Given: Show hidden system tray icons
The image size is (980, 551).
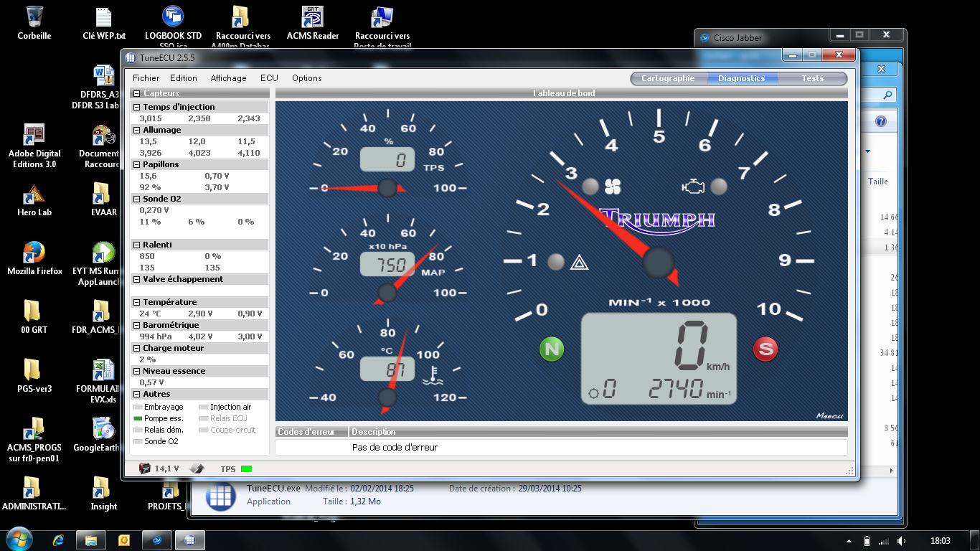Looking at the screenshot, I should tap(849, 541).
